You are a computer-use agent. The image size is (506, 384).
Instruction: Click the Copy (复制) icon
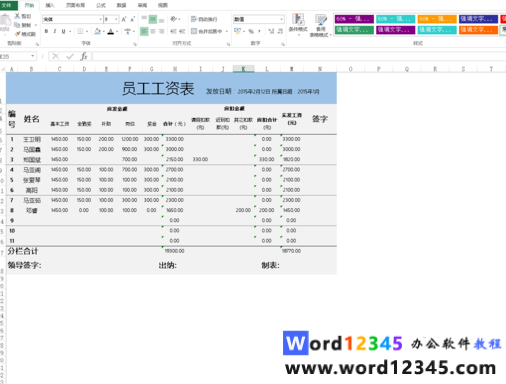tap(17, 25)
